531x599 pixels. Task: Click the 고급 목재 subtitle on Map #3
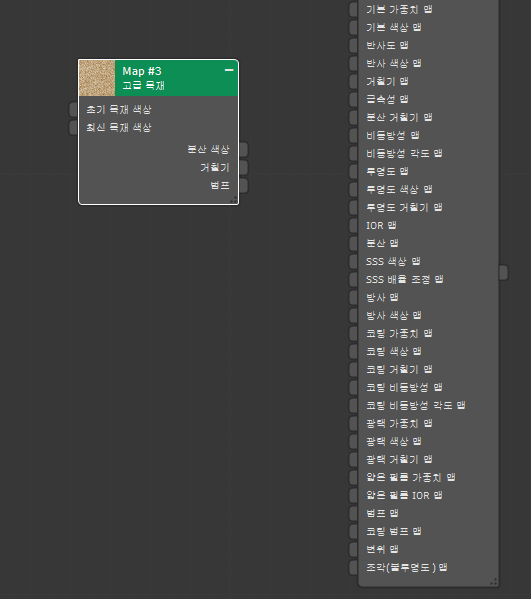pyautogui.click(x=144, y=85)
